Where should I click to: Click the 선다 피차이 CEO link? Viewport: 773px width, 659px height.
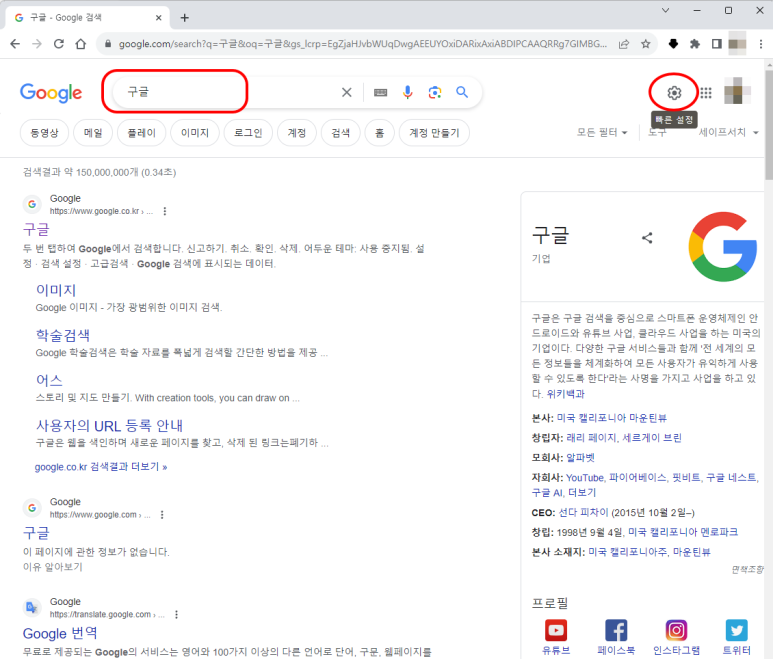coord(583,513)
